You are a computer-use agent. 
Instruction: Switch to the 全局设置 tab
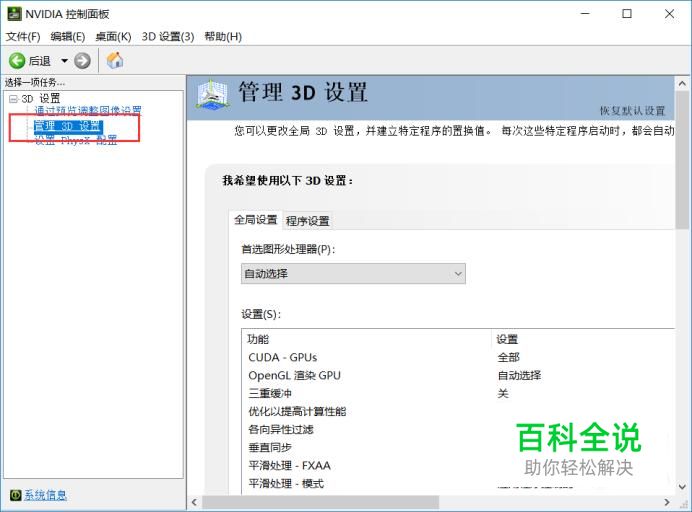[x=256, y=219]
